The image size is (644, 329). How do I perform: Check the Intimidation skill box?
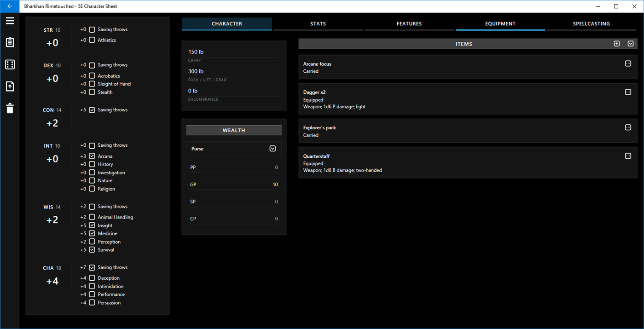tap(92, 286)
